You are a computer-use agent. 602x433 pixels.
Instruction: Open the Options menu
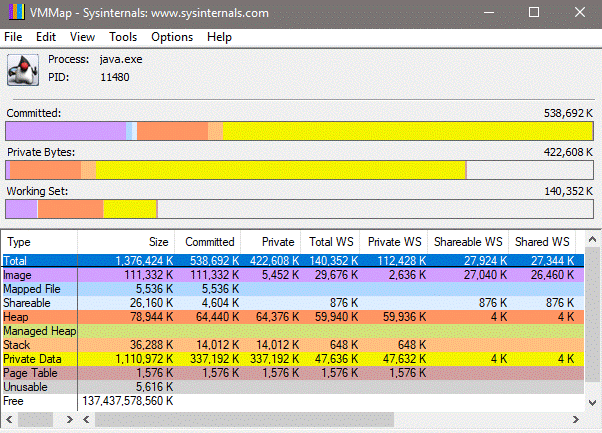click(x=172, y=37)
